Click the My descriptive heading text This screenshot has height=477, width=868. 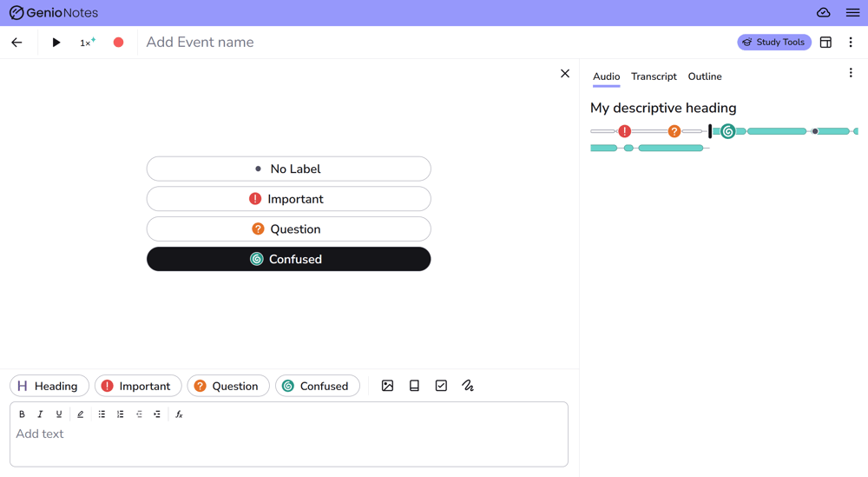point(663,108)
